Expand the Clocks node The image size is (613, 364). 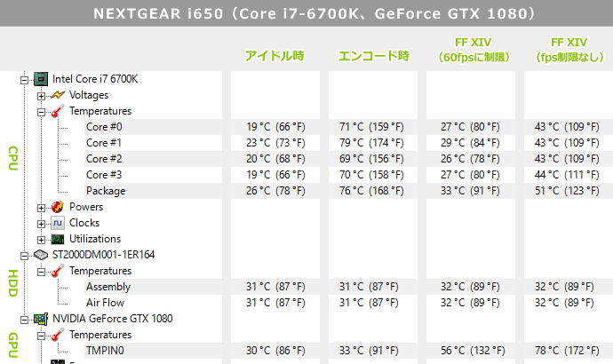41,224
